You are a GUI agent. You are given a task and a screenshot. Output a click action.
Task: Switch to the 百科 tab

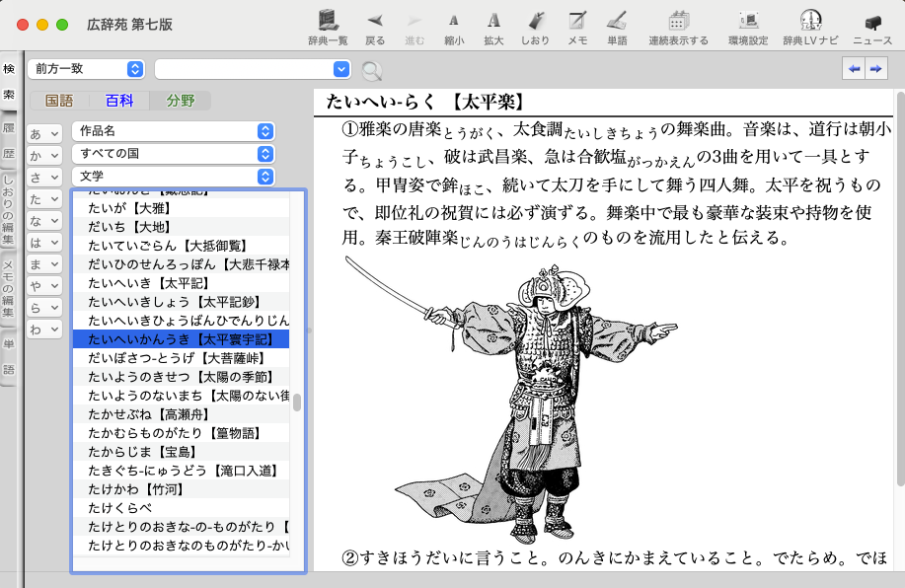coord(119,101)
